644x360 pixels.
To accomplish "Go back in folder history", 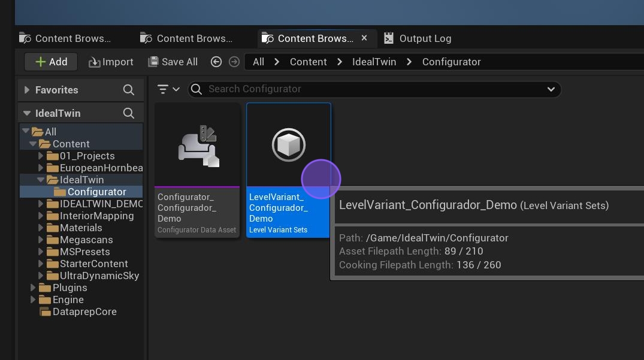I will point(216,62).
